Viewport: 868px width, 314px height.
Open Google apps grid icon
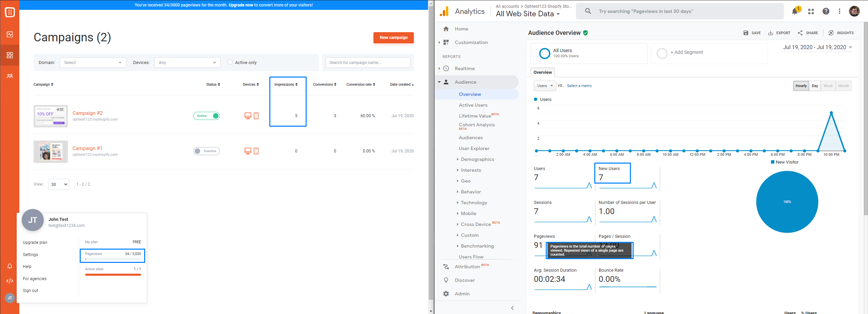pos(811,11)
